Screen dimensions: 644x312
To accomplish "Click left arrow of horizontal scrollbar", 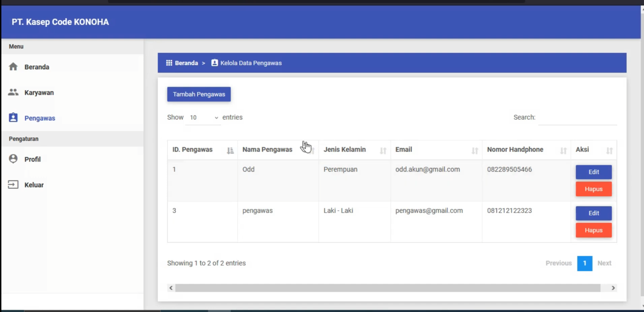I will 171,288.
